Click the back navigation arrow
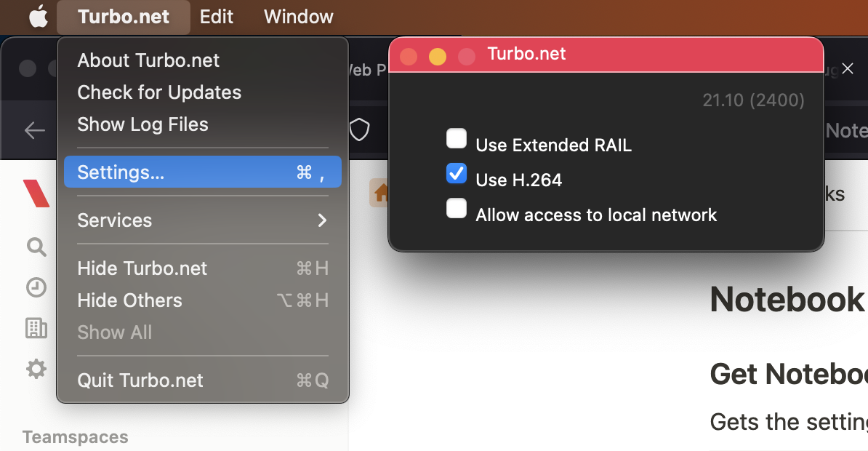 [34, 130]
